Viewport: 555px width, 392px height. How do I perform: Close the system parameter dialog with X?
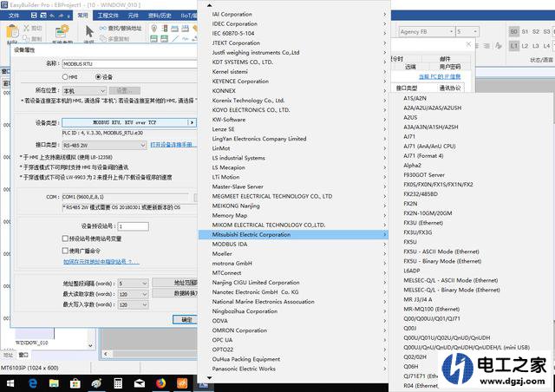coord(468,44)
